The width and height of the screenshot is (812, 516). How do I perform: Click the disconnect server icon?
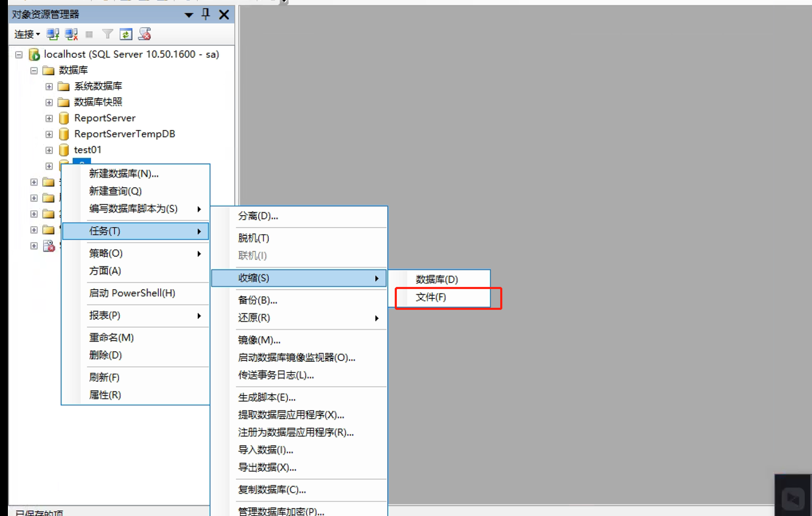click(x=71, y=34)
